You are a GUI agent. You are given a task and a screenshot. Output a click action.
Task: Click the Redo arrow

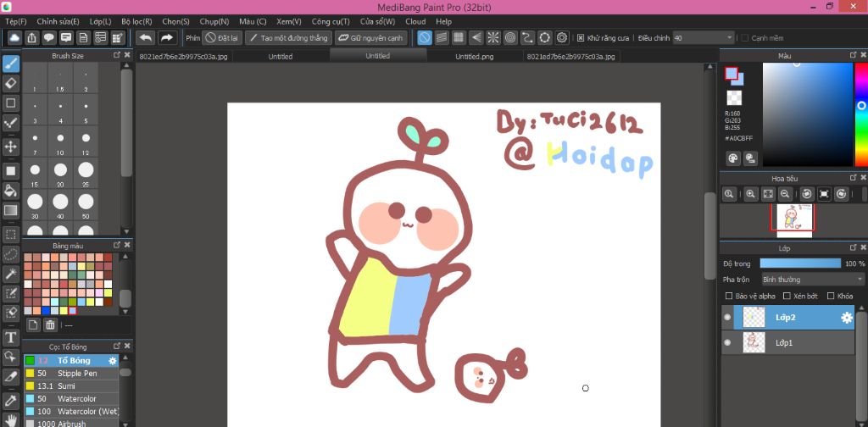pyautogui.click(x=166, y=37)
